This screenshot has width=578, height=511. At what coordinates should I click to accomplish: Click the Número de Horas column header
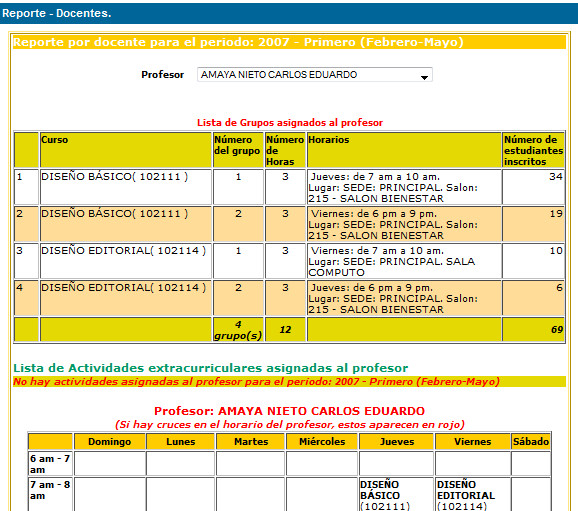285,150
